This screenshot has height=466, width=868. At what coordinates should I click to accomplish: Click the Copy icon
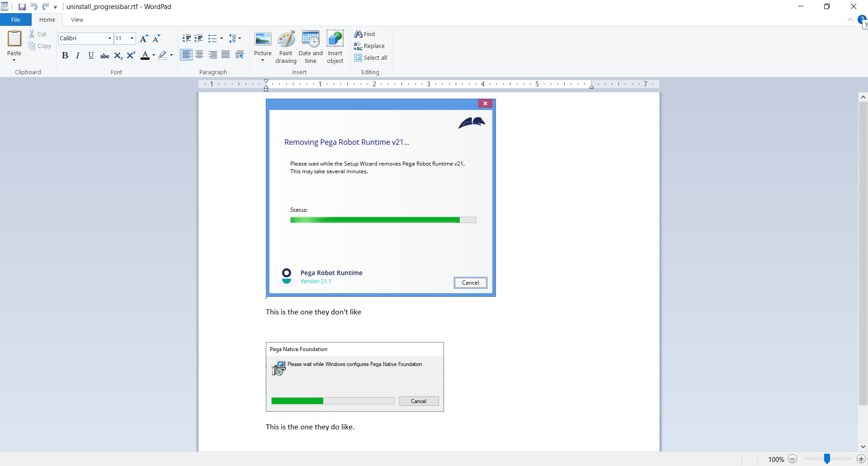tap(32, 46)
